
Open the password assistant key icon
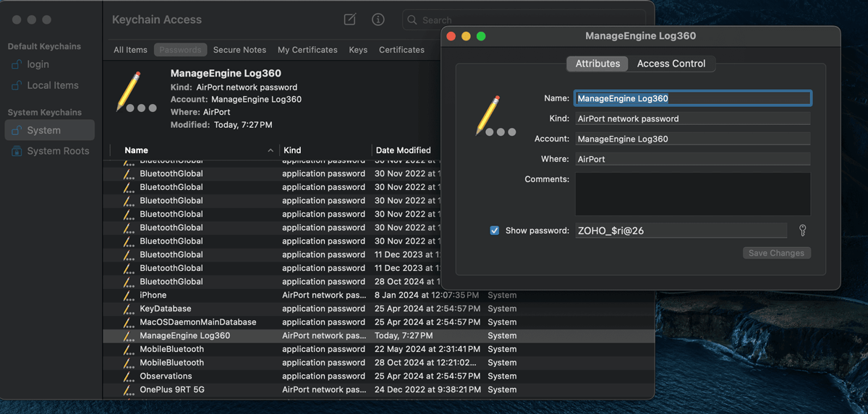click(802, 230)
